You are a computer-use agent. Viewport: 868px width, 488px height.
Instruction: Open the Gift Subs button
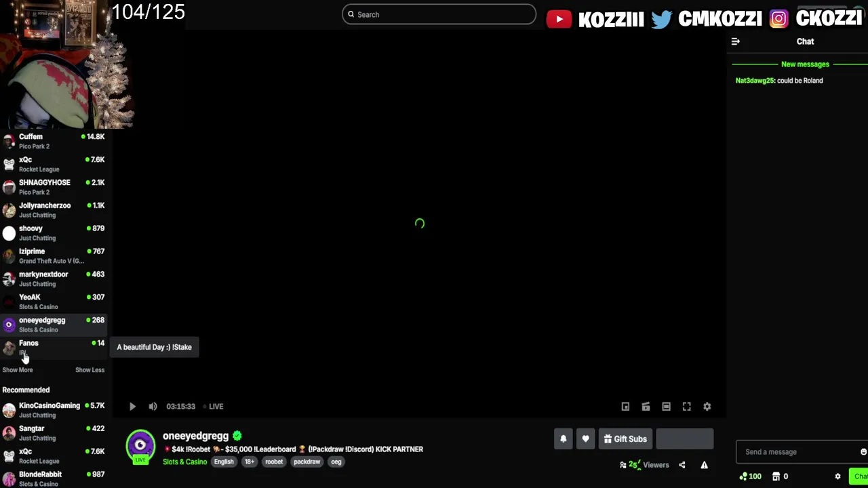tap(625, 439)
